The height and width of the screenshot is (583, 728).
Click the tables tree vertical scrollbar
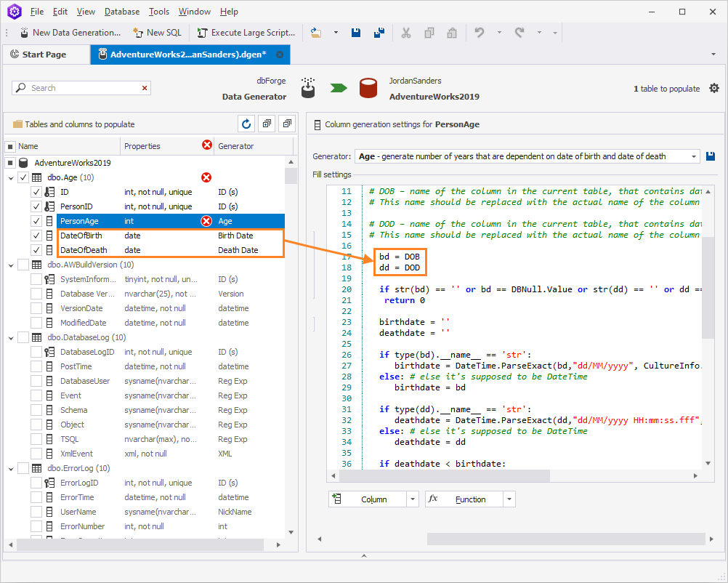(291, 177)
